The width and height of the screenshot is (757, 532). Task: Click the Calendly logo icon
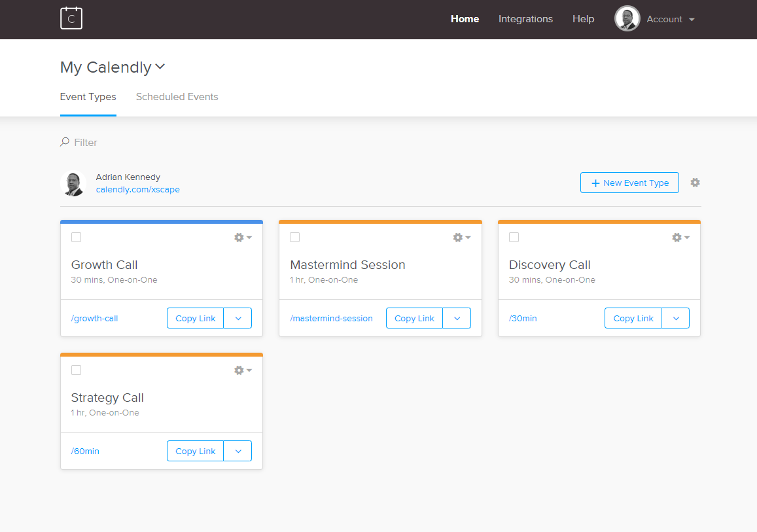(71, 18)
